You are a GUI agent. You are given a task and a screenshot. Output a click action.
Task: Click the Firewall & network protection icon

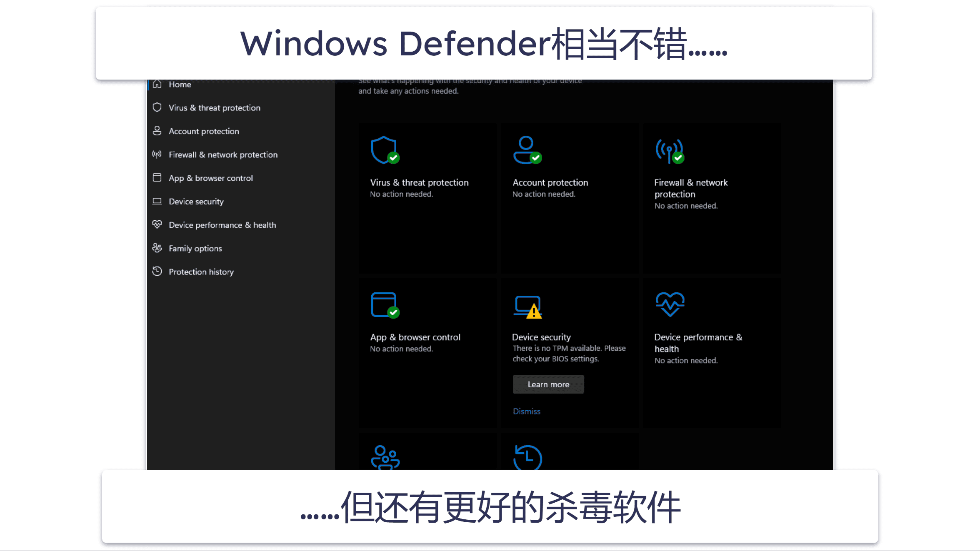669,150
